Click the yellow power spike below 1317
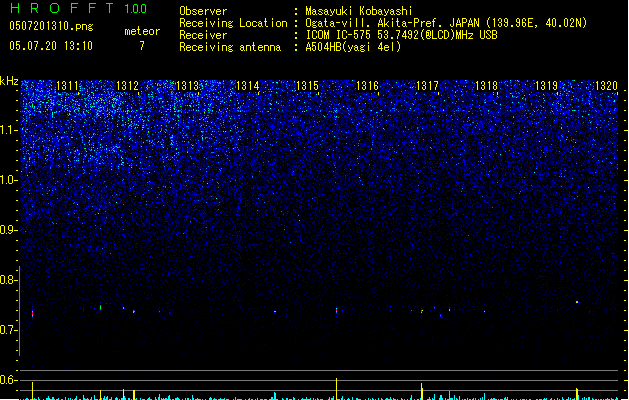 [x=422, y=391]
